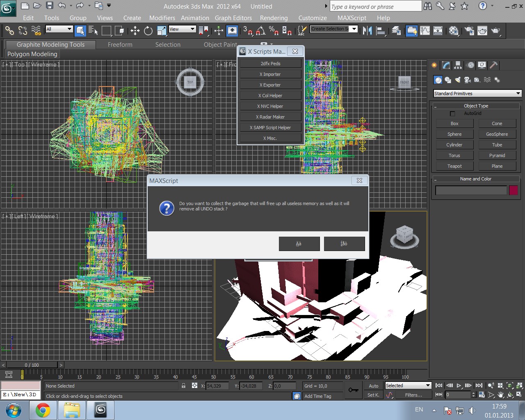Switch to the Utilities hammer tab
This screenshot has height=420, width=525.
(494, 65)
